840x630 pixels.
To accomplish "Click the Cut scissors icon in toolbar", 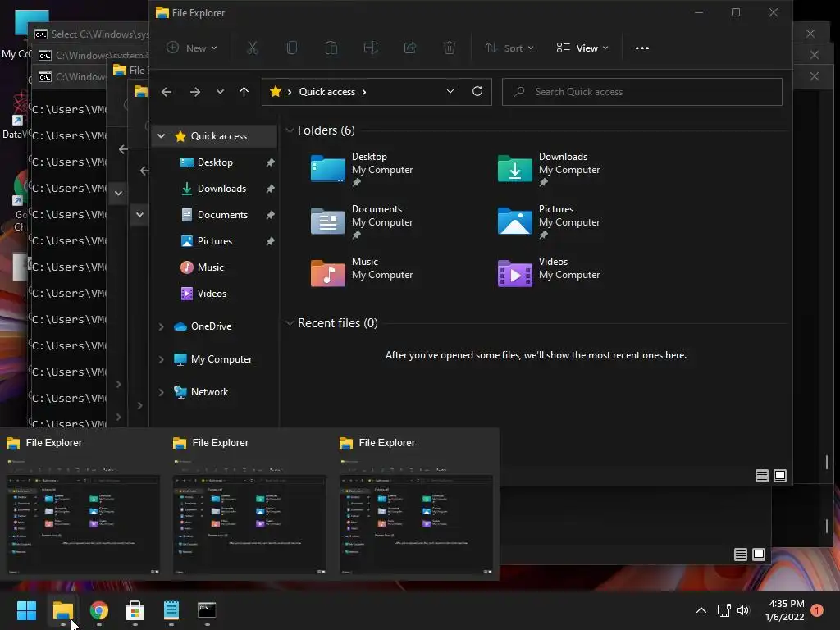I will tap(253, 48).
